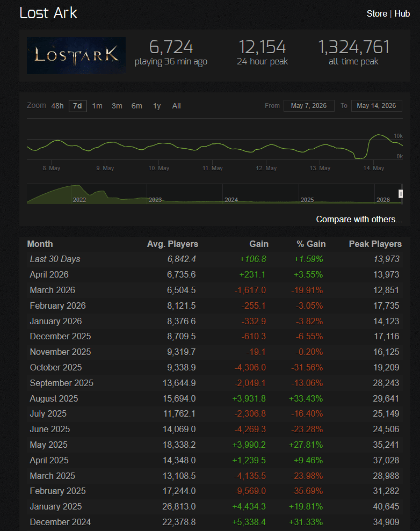Click the navigator range handle near 2026

[x=401, y=194]
